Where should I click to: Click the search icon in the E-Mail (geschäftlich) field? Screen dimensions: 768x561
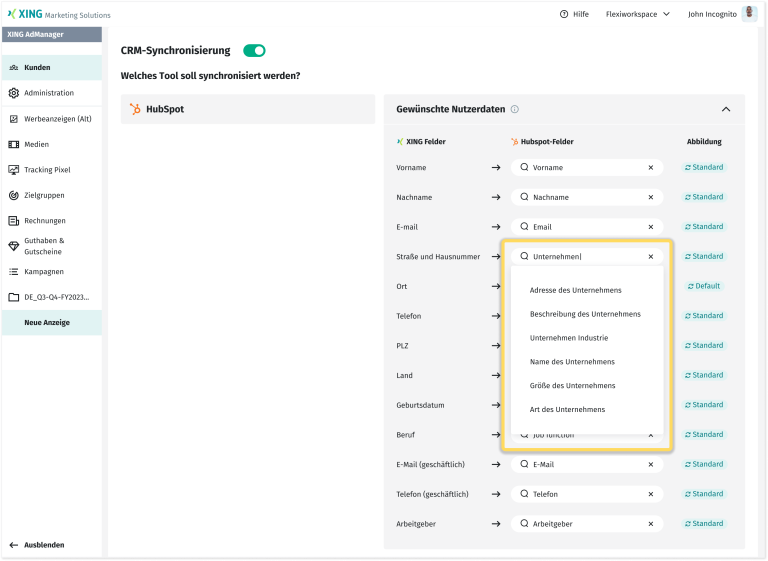(524, 464)
